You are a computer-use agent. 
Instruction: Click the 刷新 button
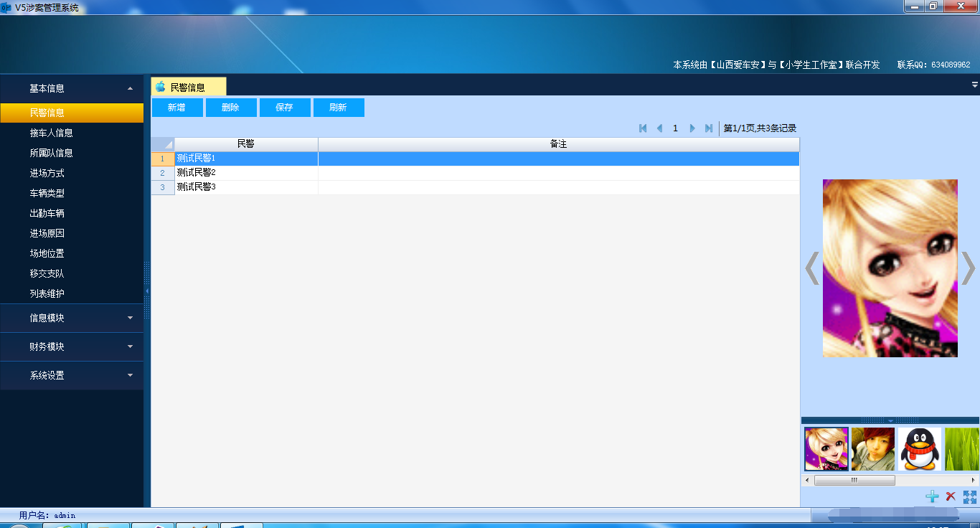point(338,108)
